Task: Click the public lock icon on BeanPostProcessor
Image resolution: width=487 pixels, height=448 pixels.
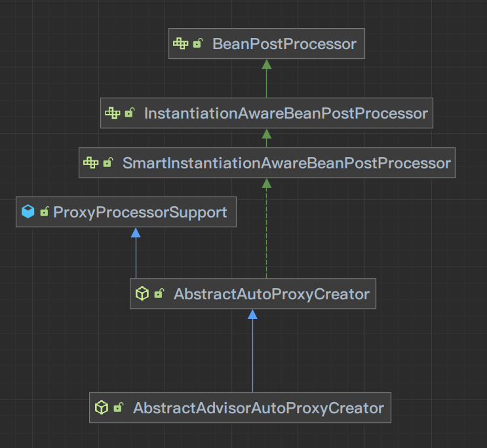Action: 198,44
